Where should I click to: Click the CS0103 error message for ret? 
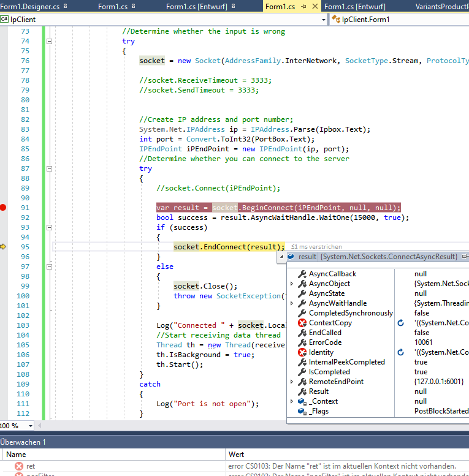pyautogui.click(x=342, y=466)
